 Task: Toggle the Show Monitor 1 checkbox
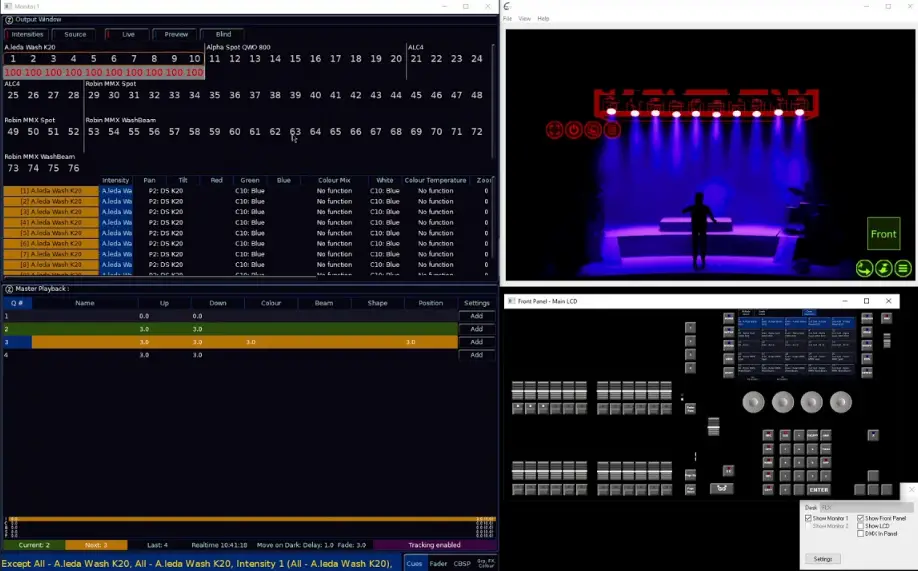point(809,518)
